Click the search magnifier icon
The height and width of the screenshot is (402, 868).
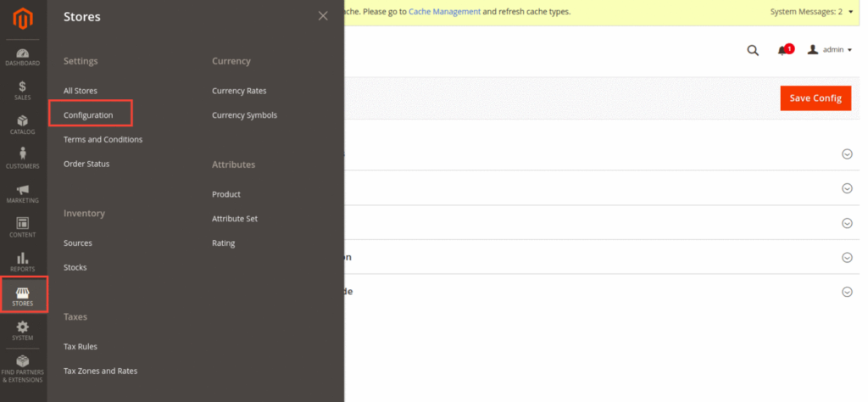pos(753,50)
